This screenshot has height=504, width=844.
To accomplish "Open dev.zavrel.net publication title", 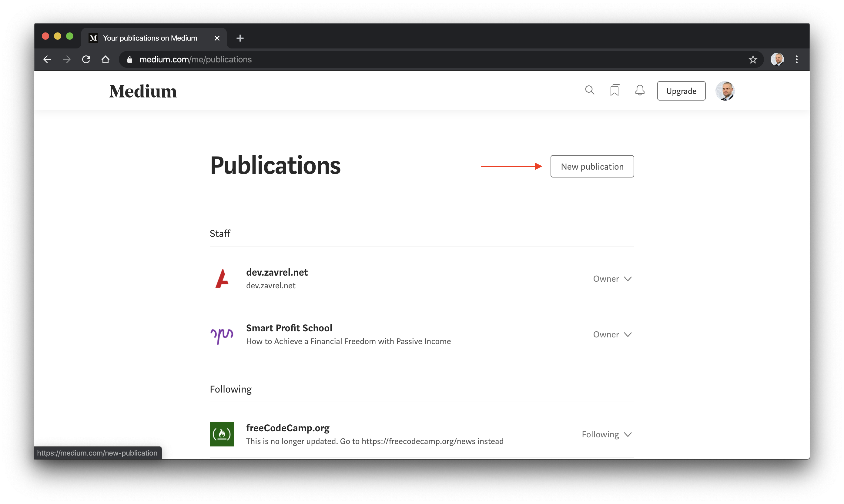I will tap(277, 272).
